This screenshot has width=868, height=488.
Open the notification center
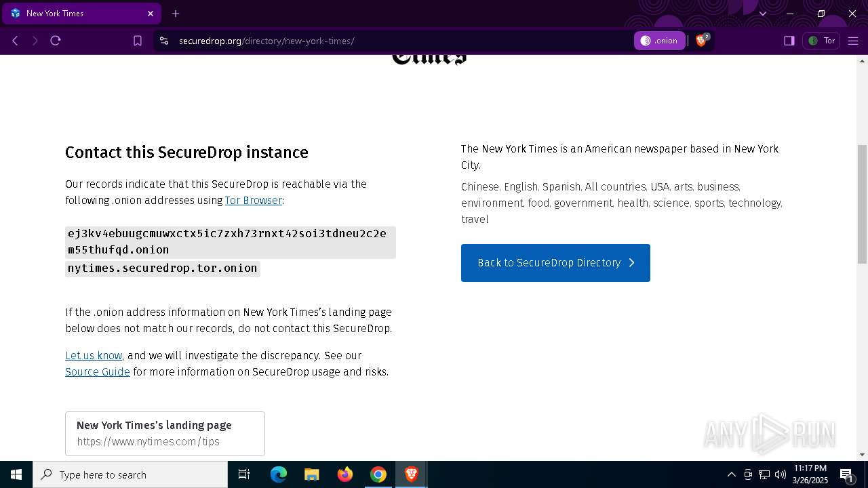(x=847, y=474)
